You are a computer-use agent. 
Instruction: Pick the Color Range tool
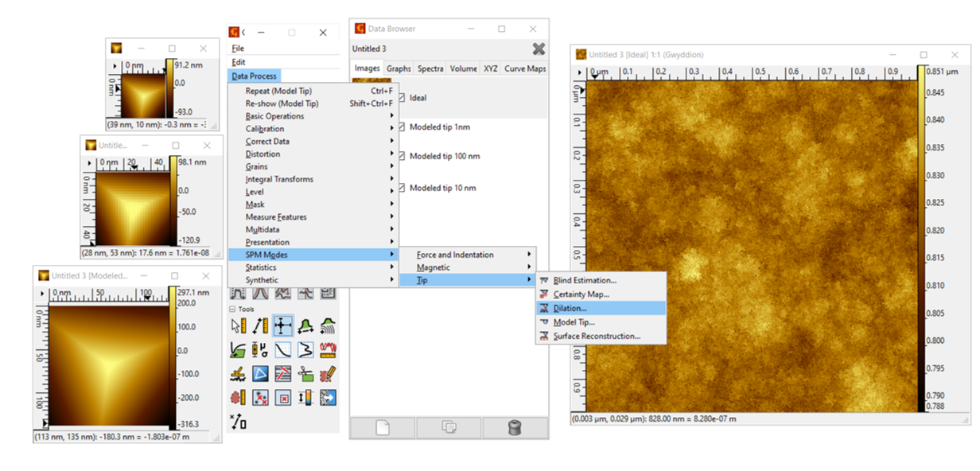pyautogui.click(x=305, y=396)
